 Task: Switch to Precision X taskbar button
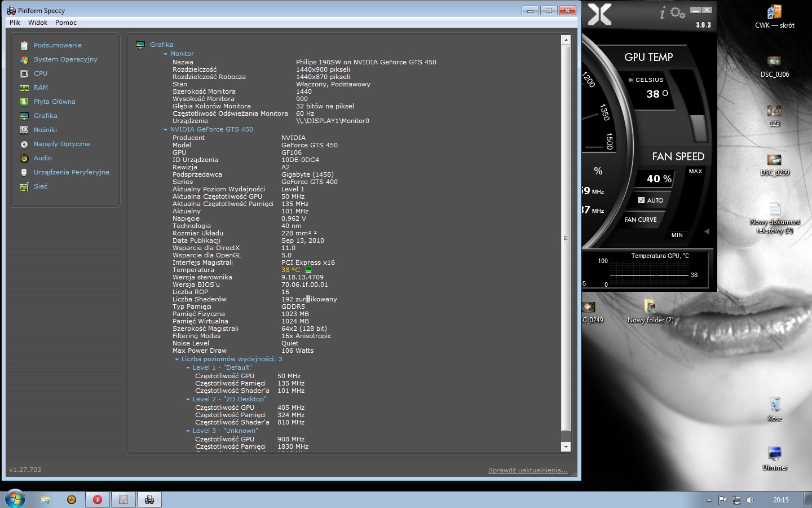[x=123, y=500]
